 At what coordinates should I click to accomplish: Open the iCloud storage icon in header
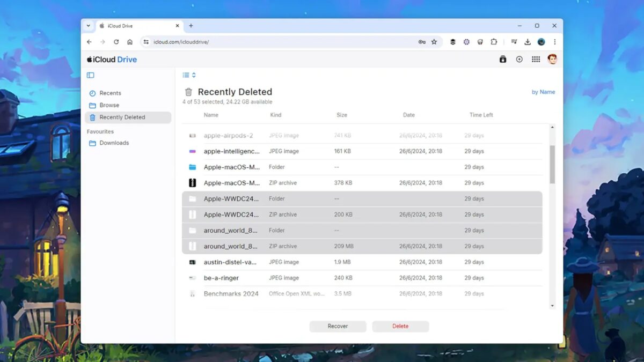coord(503,60)
